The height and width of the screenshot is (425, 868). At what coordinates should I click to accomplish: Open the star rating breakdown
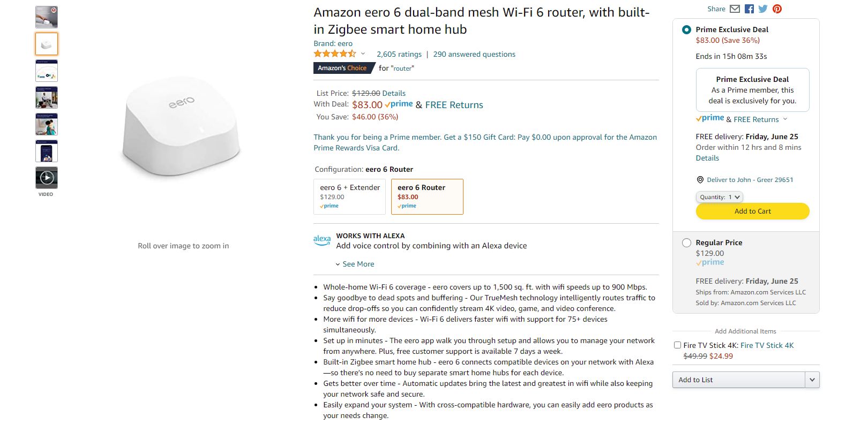point(363,54)
